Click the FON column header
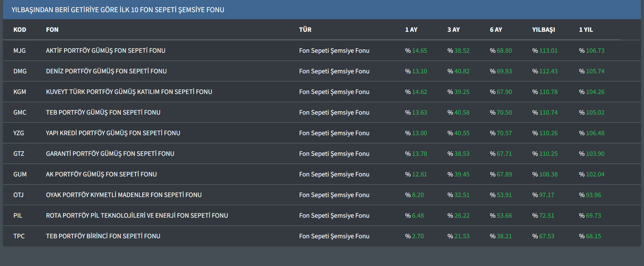The width and height of the screenshot is (644, 266). pos(52,30)
